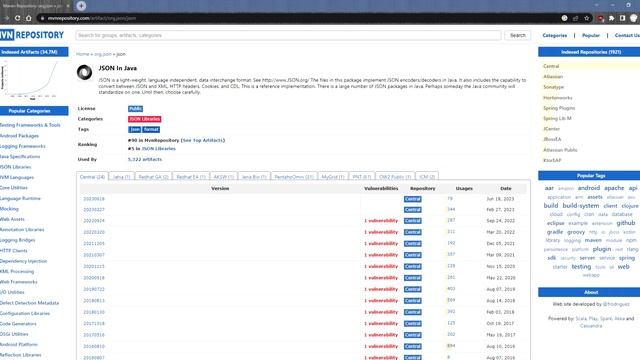This screenshot has height=360, width=640.
Task: Select Central in Indexed Repositories list
Action: 551,66
